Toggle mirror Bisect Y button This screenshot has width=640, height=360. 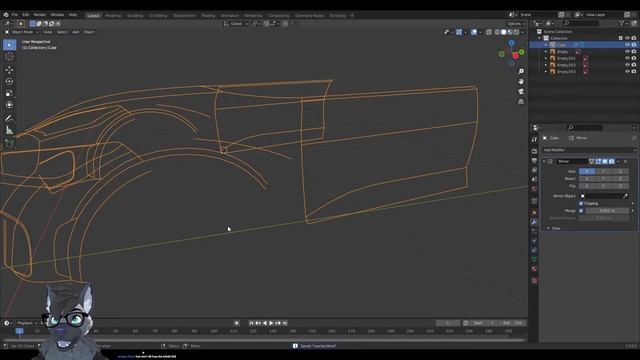click(x=603, y=179)
